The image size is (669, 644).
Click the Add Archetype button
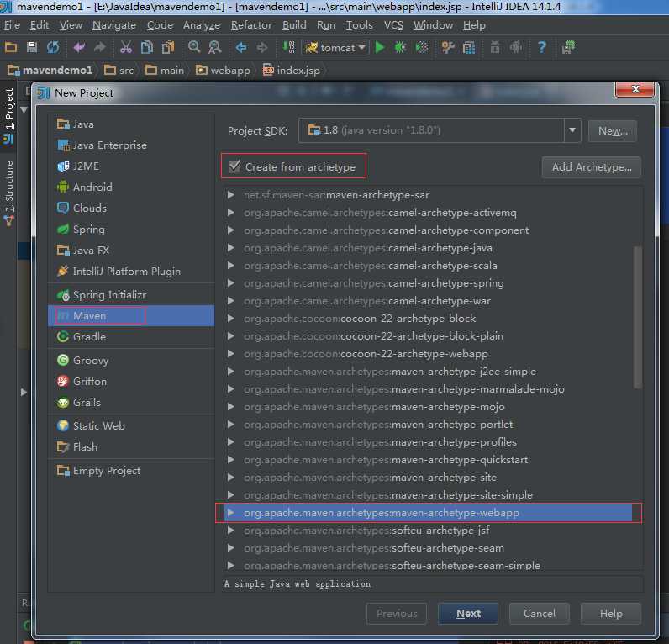coord(592,166)
